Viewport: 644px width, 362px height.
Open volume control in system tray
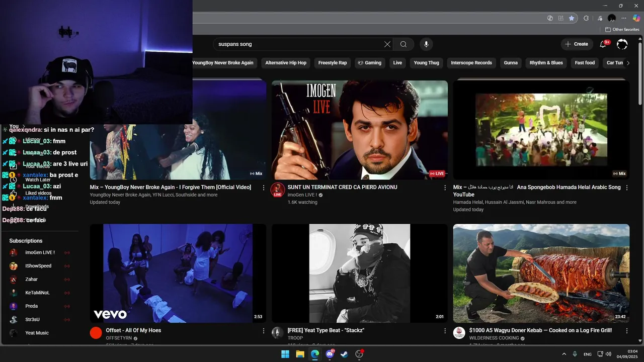(609, 354)
